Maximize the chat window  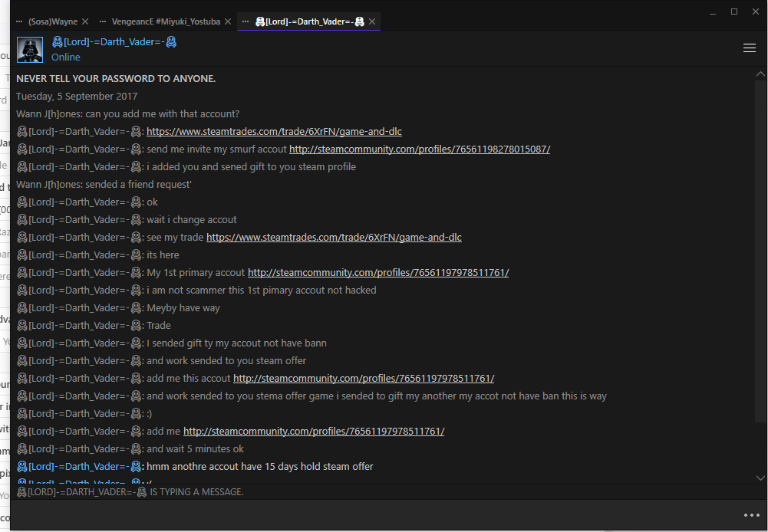[x=734, y=11]
